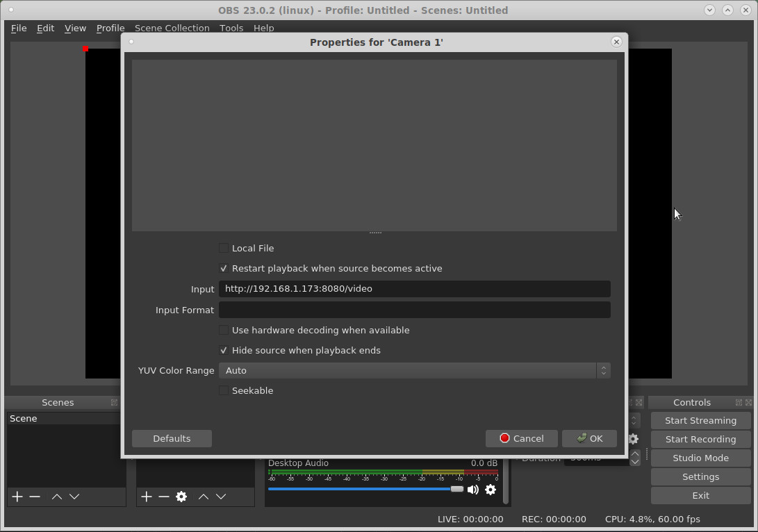The width and height of the screenshot is (758, 532).
Task: Add a new scene with the plus icon
Action: [17, 497]
